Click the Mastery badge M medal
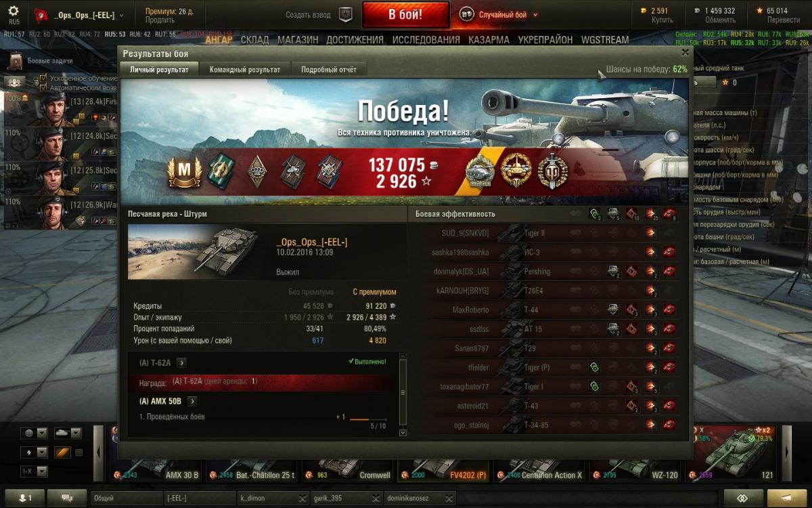This screenshot has width=812, height=508. [x=181, y=171]
